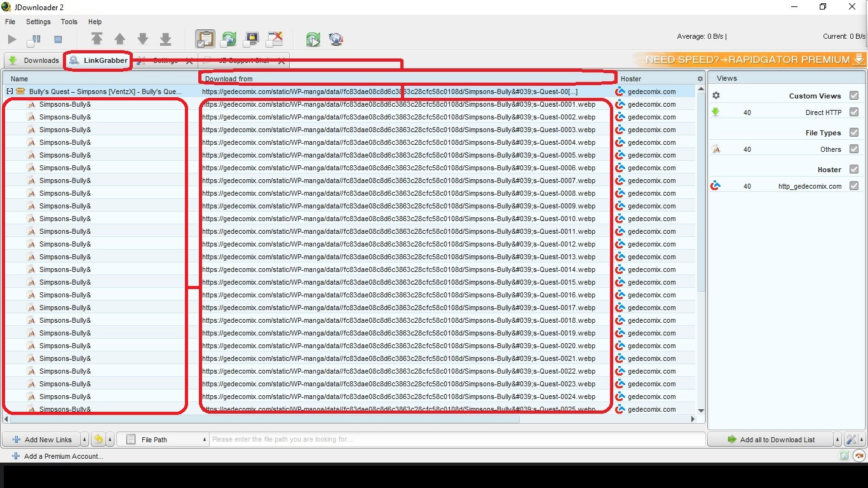Uncheck the Direct HTTP view checkbox

point(854,112)
